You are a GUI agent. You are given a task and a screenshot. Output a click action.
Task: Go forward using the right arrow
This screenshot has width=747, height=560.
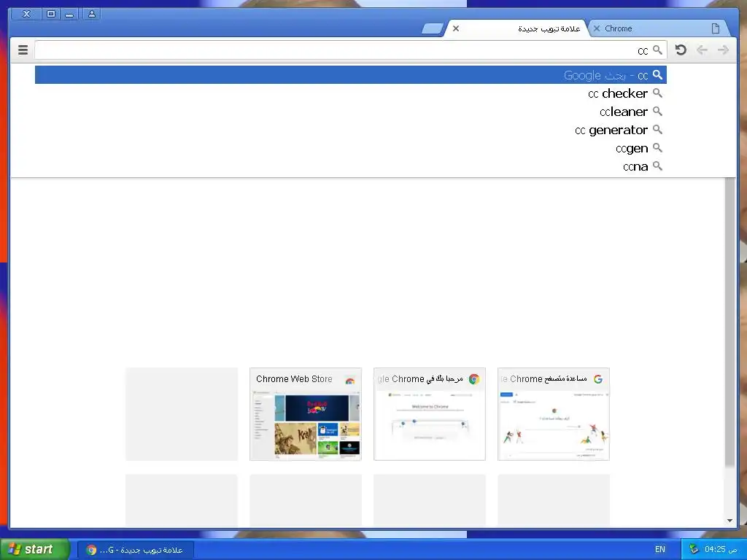(x=723, y=50)
